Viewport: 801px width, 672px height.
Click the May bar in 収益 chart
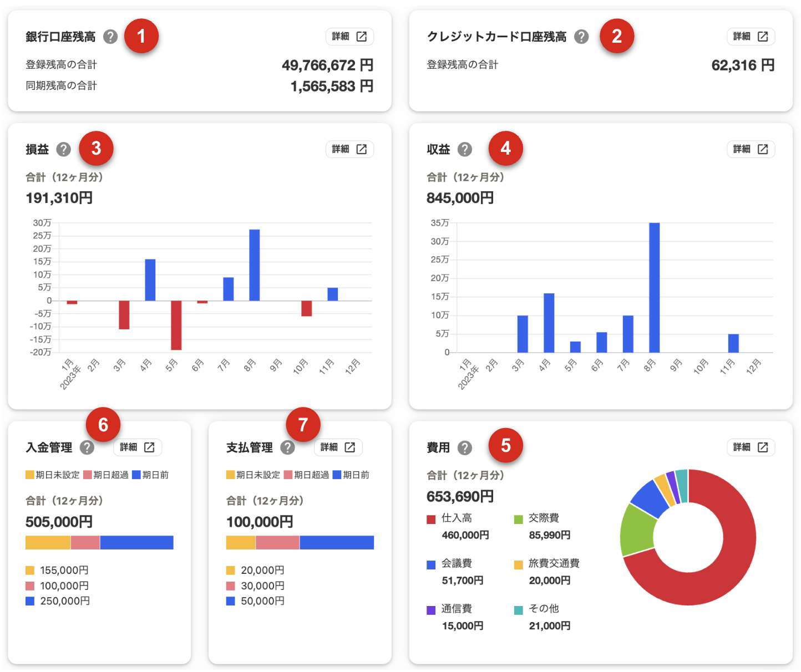point(575,347)
